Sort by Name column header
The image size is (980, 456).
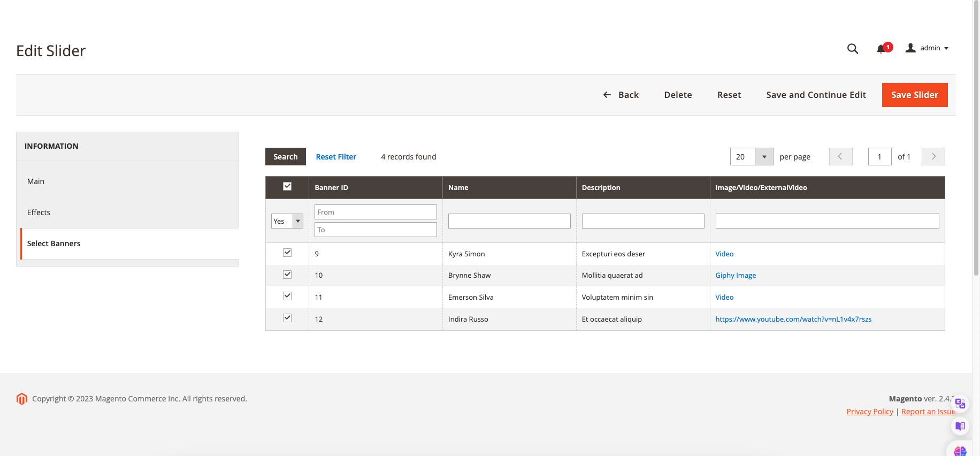pyautogui.click(x=509, y=187)
